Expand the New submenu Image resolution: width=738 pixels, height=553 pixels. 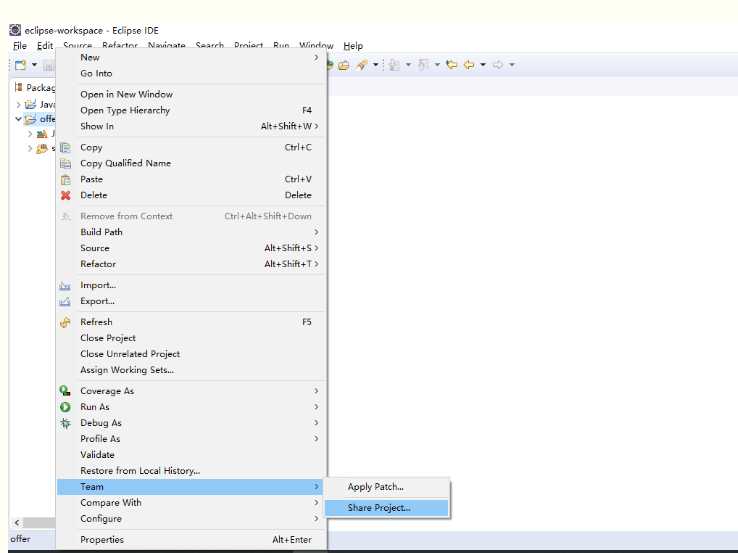pyautogui.click(x=192, y=57)
